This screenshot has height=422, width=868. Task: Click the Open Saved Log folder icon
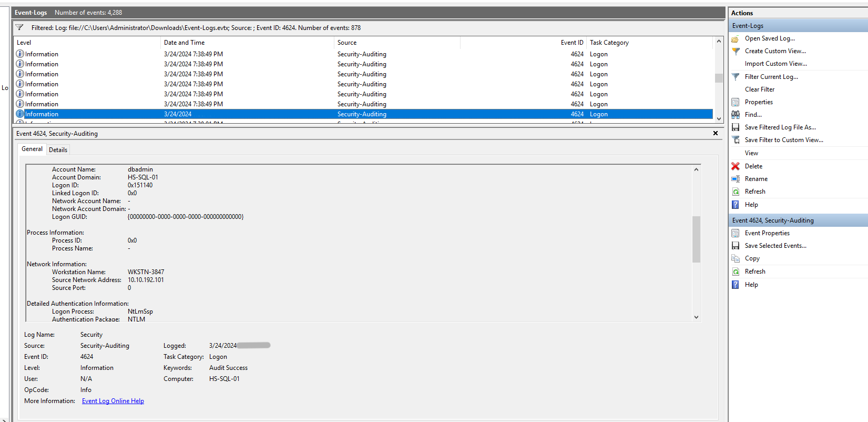[736, 38]
